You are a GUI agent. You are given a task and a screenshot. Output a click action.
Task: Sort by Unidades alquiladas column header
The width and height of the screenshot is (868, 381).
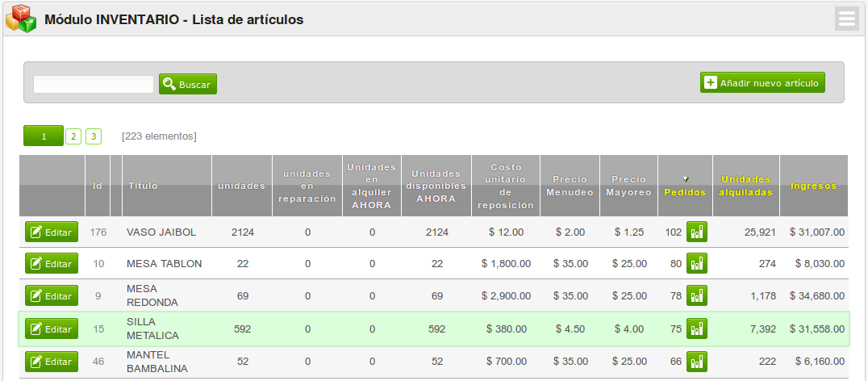tap(745, 186)
